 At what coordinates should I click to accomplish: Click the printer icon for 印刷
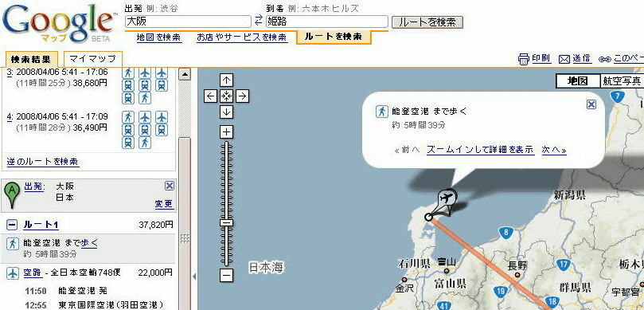click(x=523, y=59)
